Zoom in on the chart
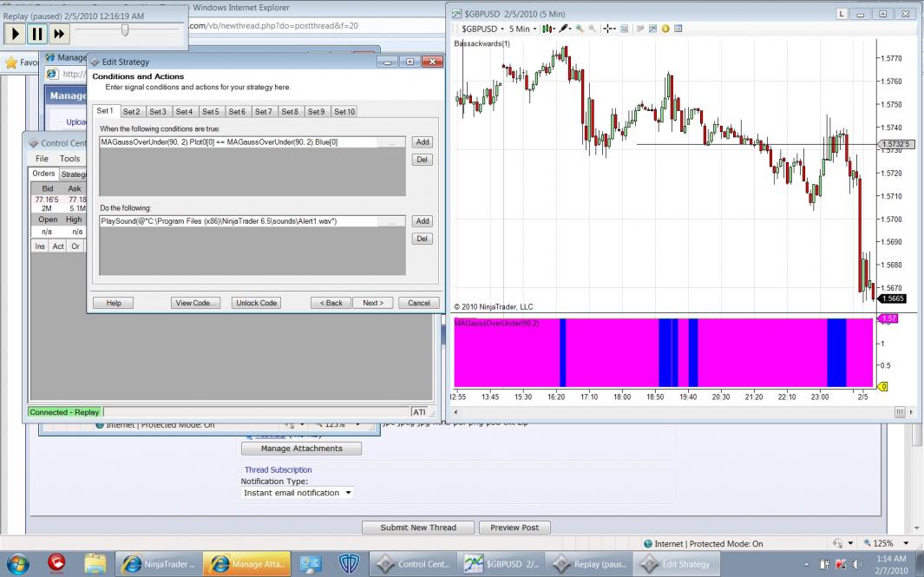The image size is (924, 577). point(580,29)
